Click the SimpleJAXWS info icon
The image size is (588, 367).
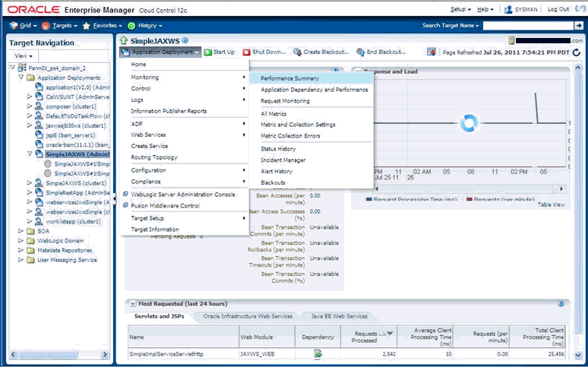tap(185, 40)
